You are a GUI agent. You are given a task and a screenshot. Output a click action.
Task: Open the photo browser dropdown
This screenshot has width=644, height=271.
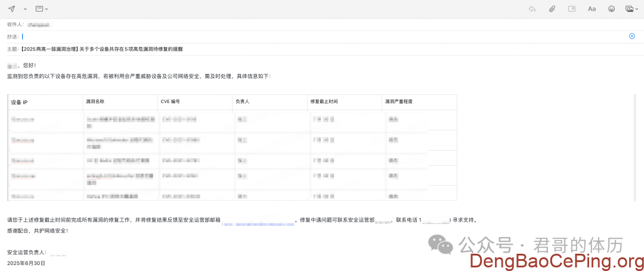tap(631, 9)
